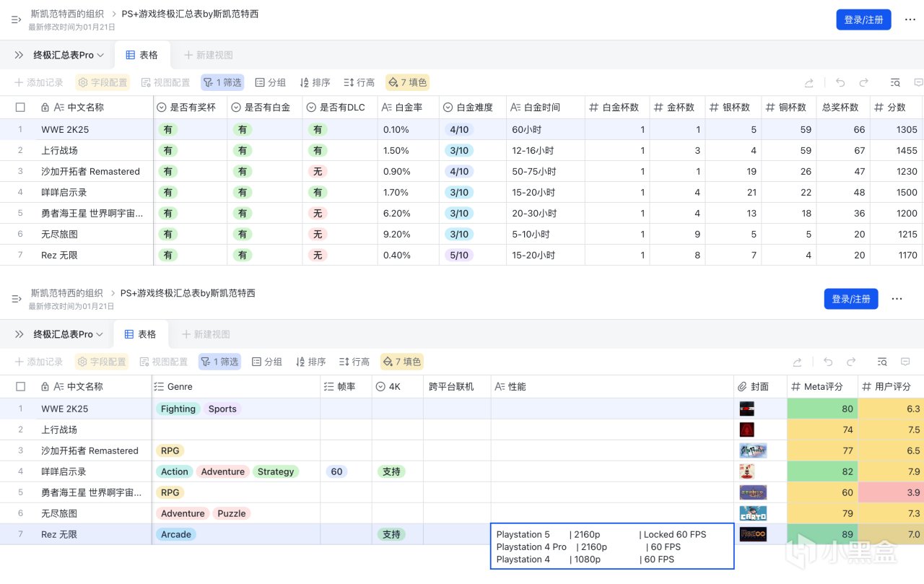Select the 3.9 user rating cell

891,492
